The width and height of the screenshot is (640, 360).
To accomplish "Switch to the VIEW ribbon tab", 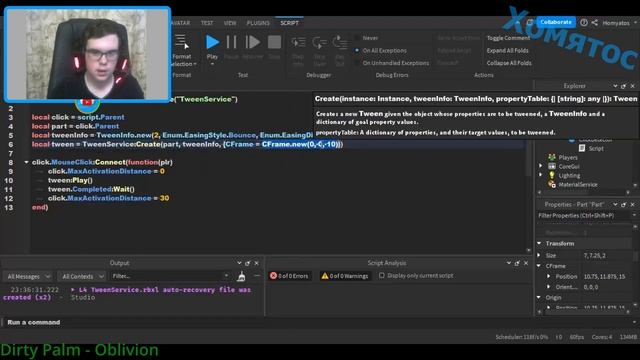I will click(x=230, y=23).
